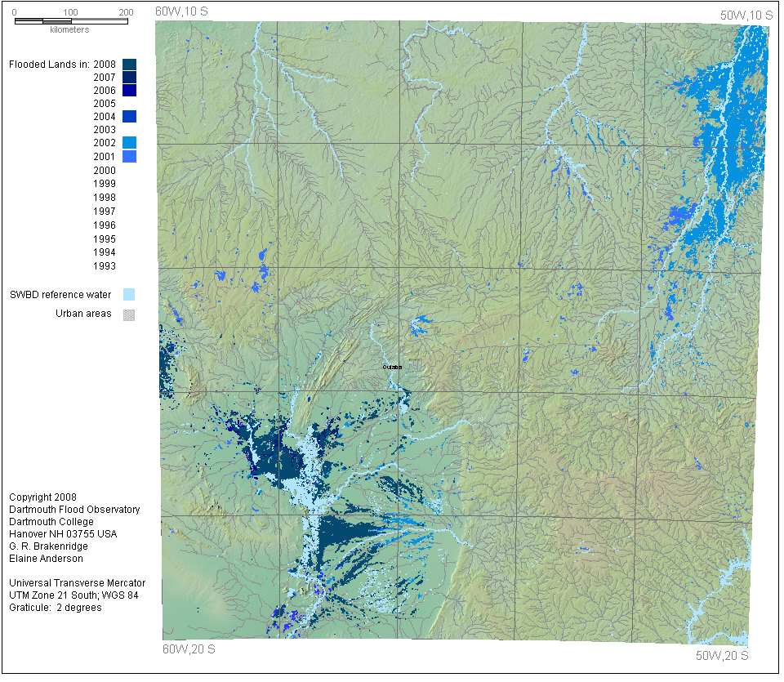Click the 2001 flood legend swatch
Viewport: 784px width, 682px height.
click(x=129, y=156)
